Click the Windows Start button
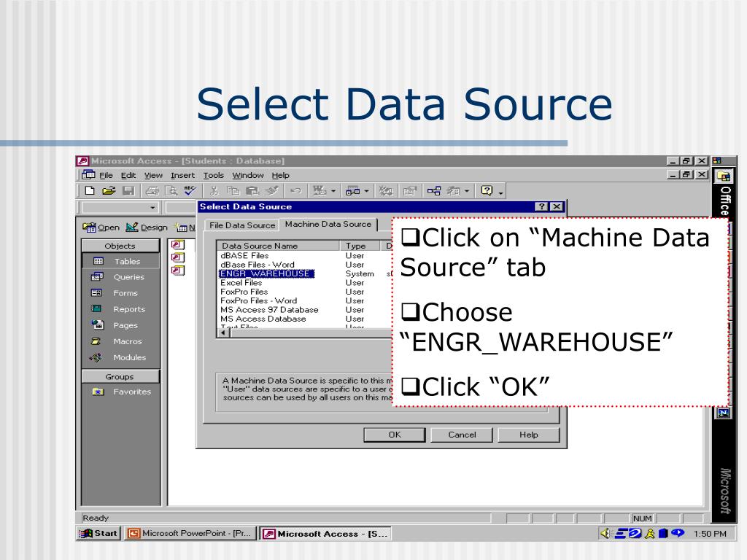This screenshot has height=560, width=747. 98,533
